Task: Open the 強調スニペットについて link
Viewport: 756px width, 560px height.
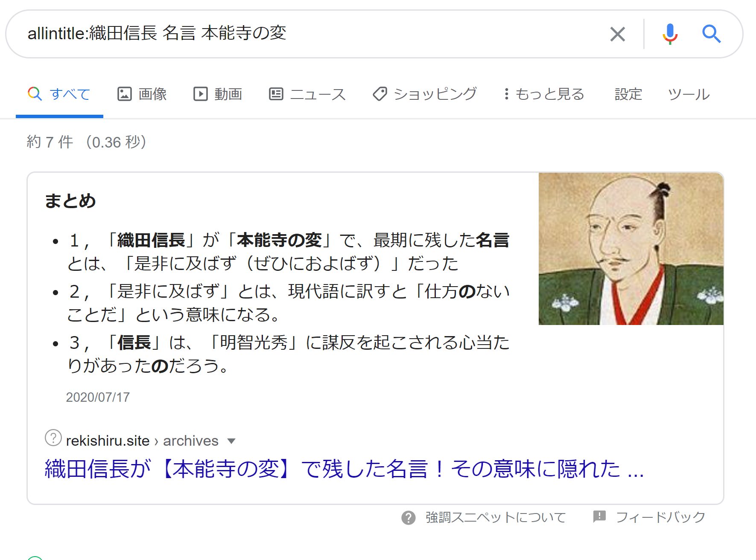Action: tap(496, 517)
